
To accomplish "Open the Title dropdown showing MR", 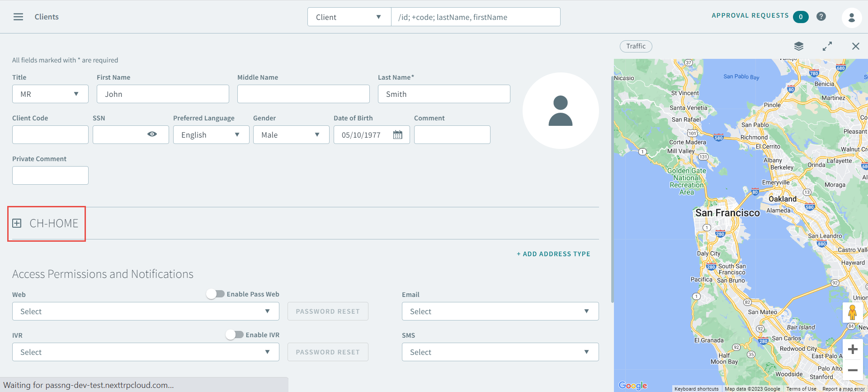I will (x=50, y=94).
